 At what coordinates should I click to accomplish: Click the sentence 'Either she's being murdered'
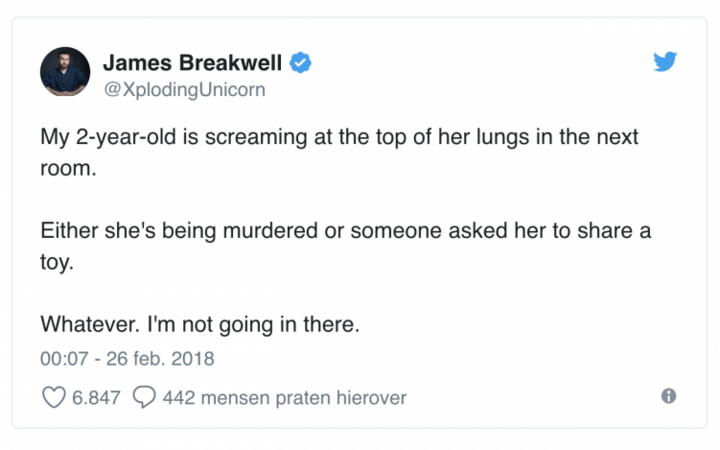(x=179, y=231)
